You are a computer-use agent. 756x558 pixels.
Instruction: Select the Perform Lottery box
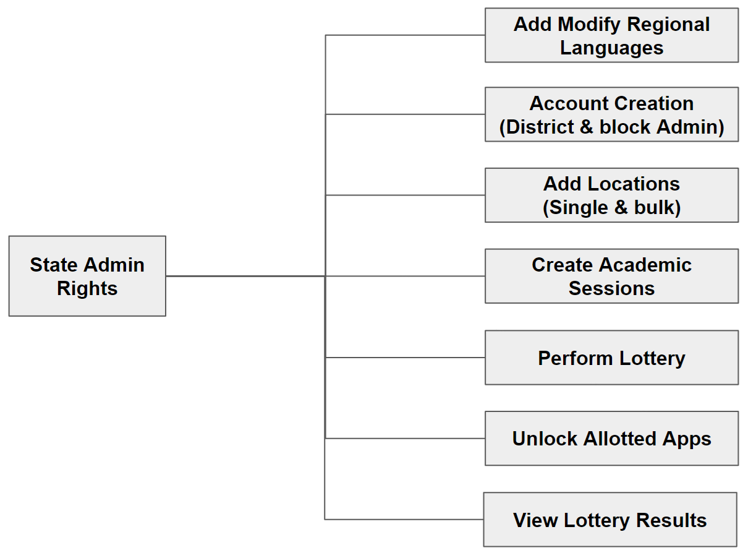tap(611, 358)
